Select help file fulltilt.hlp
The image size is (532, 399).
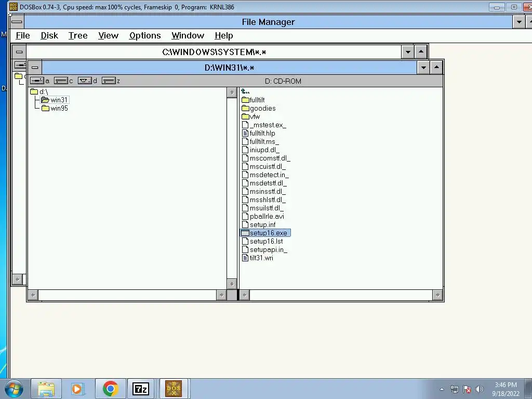pos(259,133)
